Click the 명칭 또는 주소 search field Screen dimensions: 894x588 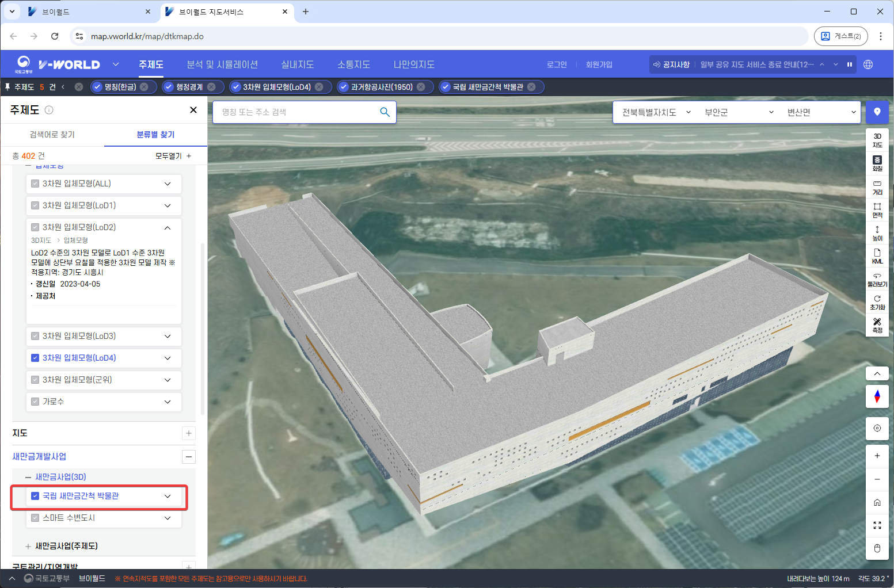(296, 112)
